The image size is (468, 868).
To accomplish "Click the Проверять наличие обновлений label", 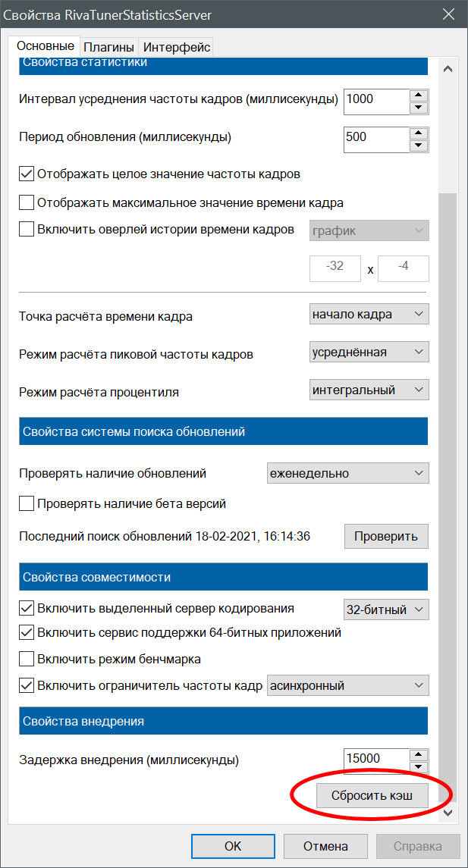I will [x=112, y=474].
